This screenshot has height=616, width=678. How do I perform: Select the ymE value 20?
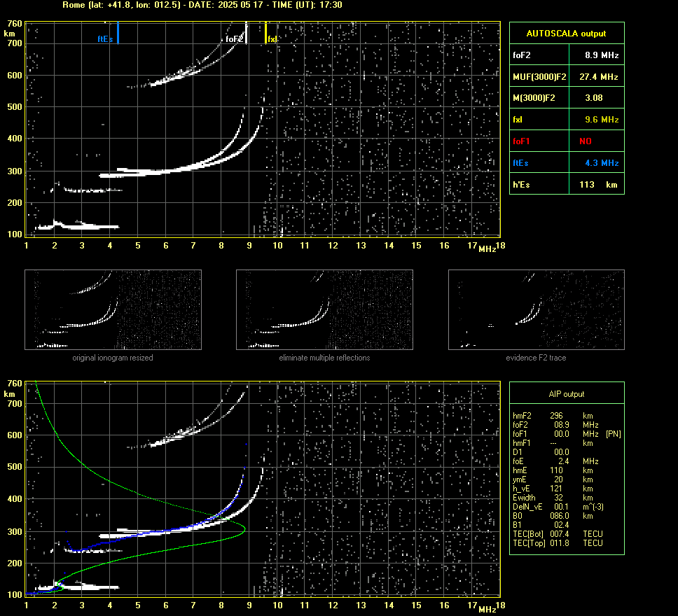pos(558,479)
